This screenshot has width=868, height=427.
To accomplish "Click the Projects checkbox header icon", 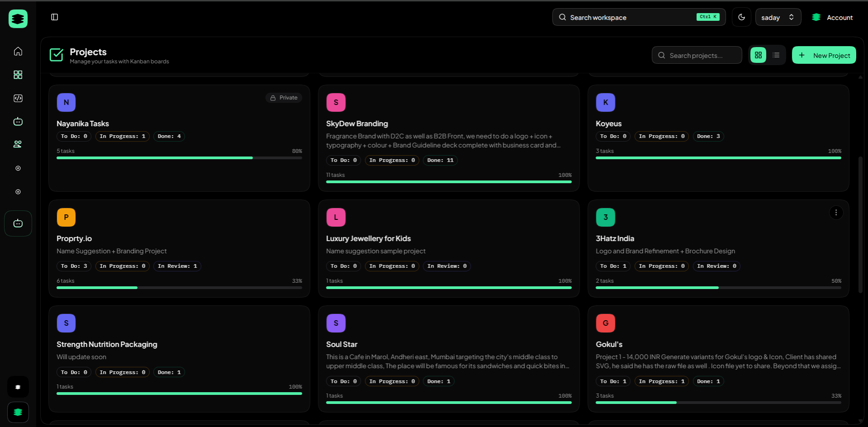I will click(x=57, y=55).
